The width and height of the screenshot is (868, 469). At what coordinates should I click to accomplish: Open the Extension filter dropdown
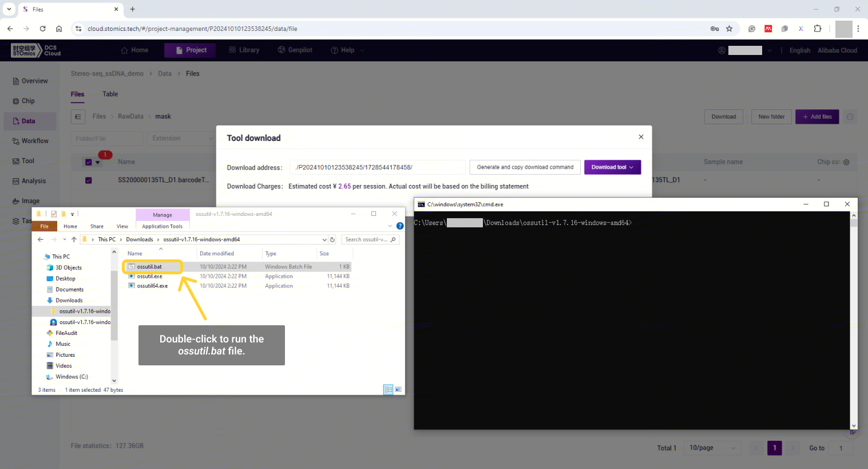pos(181,139)
